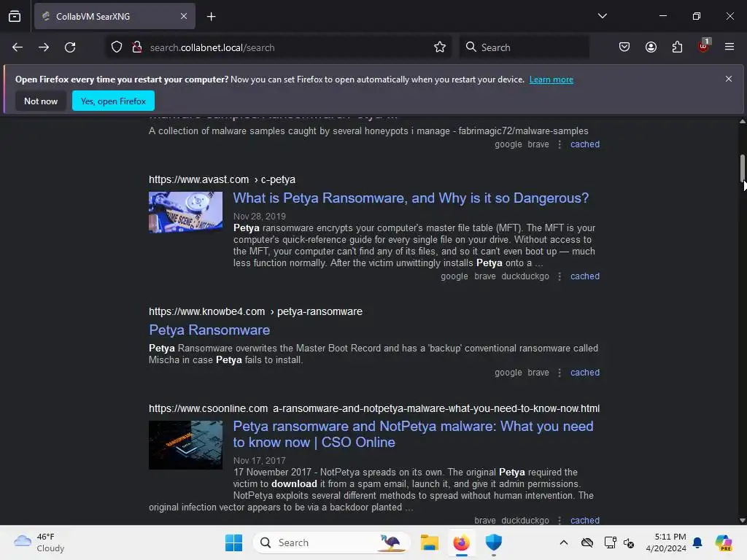The image size is (747, 560).
Task: Click scrollbar up arrow
Action: click(742, 122)
